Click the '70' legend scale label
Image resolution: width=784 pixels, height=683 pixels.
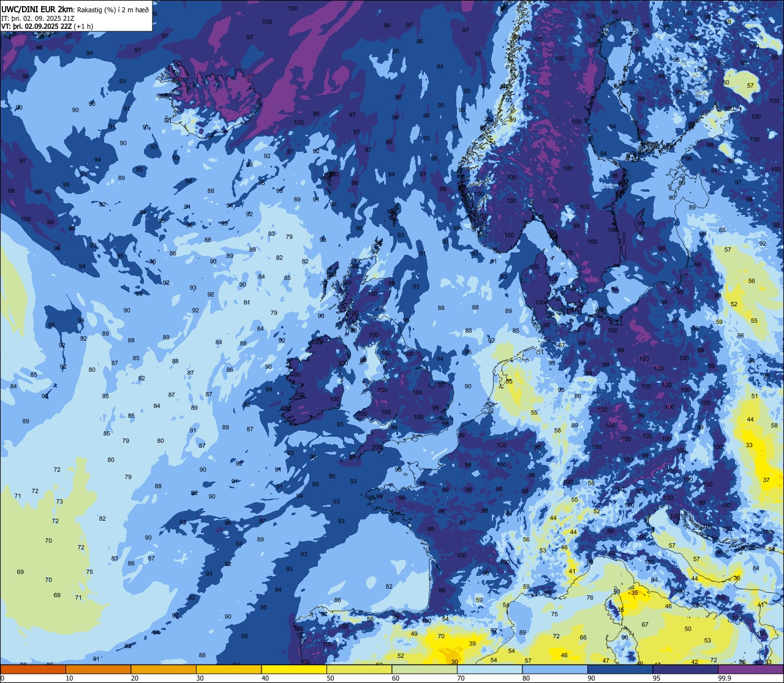461,678
